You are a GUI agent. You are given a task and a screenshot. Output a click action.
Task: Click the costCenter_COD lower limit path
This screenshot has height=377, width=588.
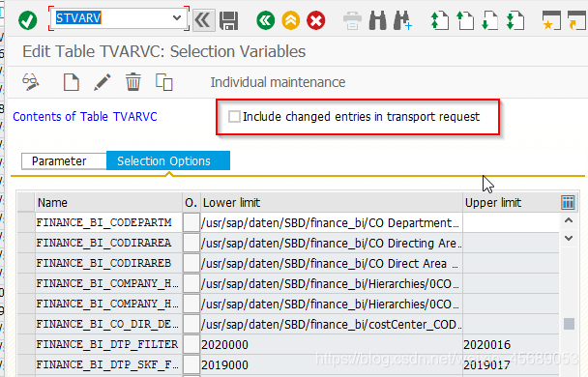[332, 324]
